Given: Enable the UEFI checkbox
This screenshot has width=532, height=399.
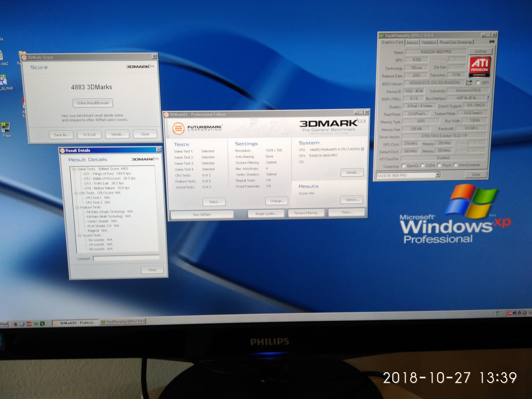Looking at the screenshot, I should click(x=478, y=82).
